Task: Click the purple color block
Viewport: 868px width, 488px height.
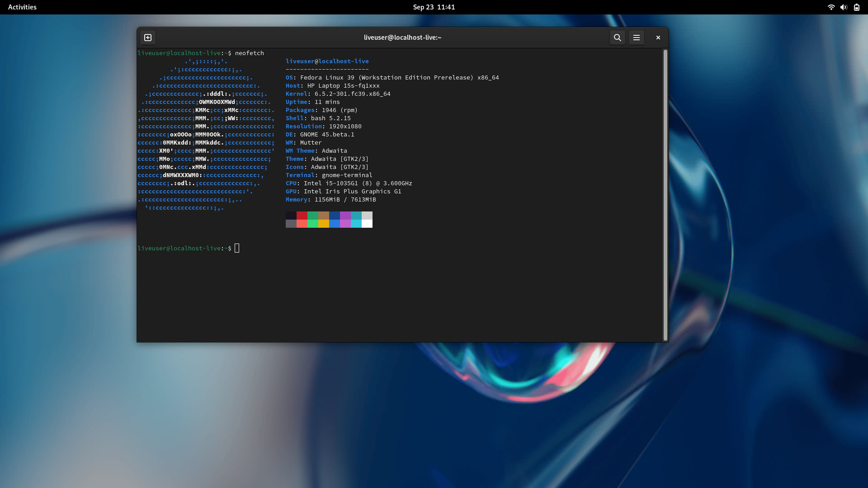Action: [345, 216]
